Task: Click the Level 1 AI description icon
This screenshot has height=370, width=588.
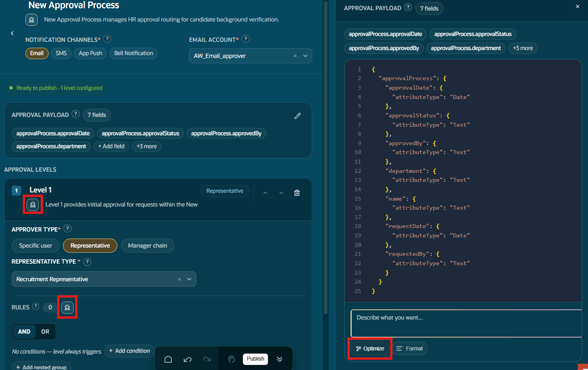Action: tap(33, 204)
